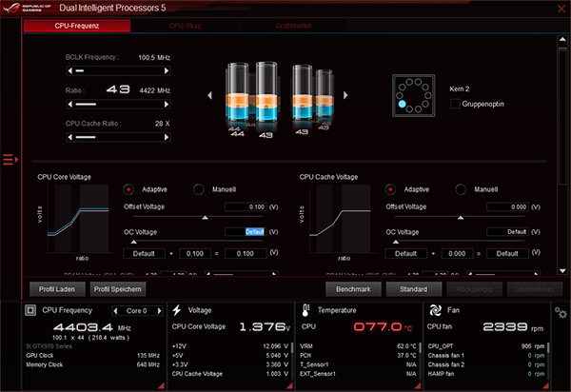571x392 pixels.
Task: Click the ROG Republic of Gamers logo
Action: [x=27, y=8]
